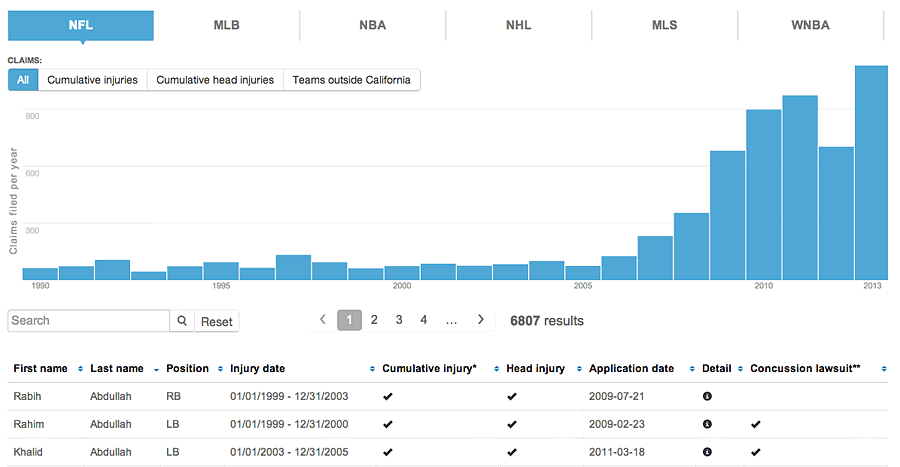Viewport: 900px width, 467px height.
Task: Switch to the WNBA tab
Action: click(x=810, y=25)
